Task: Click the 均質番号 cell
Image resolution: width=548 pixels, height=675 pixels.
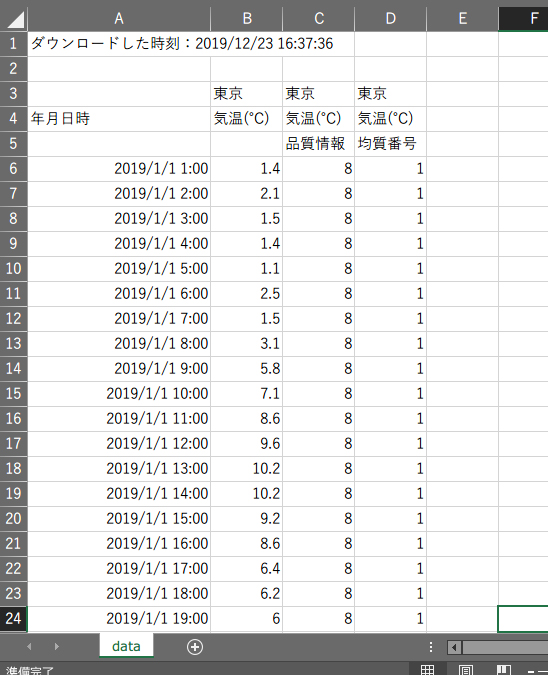Action: (x=390, y=143)
